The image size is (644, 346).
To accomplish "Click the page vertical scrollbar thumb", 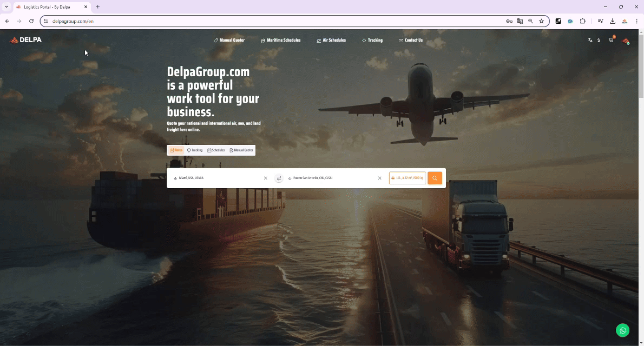I will pyautogui.click(x=641, y=66).
